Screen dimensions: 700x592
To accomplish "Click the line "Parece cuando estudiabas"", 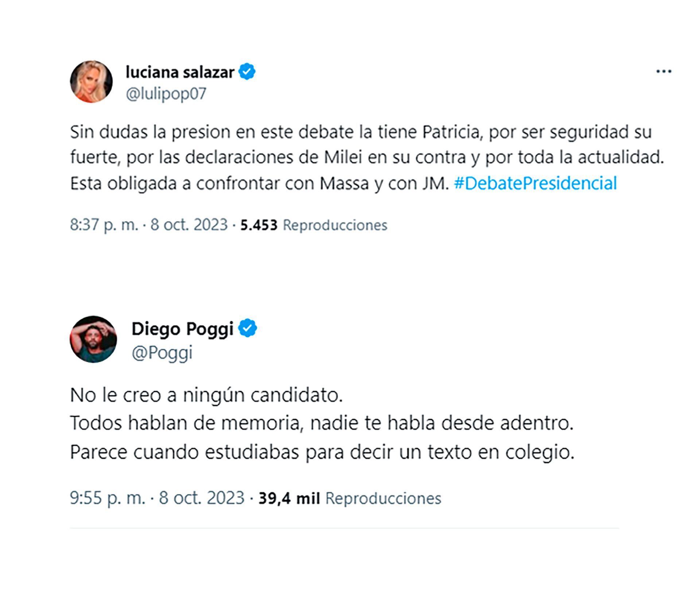I will 322,452.
